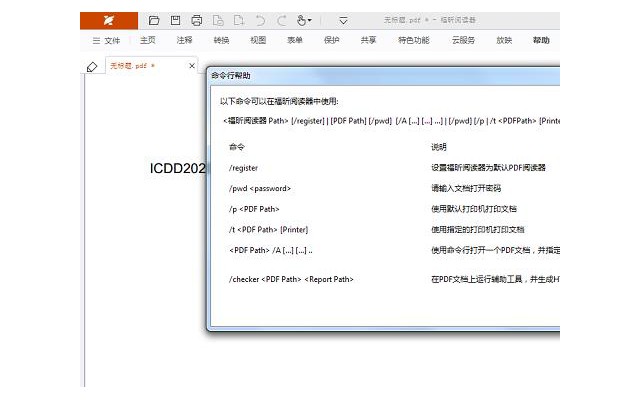Click the 设置福昕阅读器为默认PDF阅读器 description
The width and height of the screenshot is (640, 400).
pyautogui.click(x=489, y=168)
